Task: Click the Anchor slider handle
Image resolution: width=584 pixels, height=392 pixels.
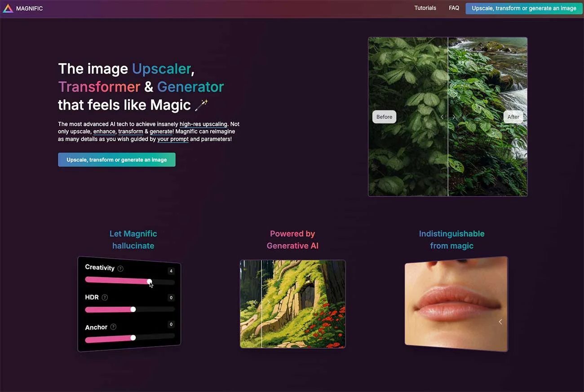Action: (133, 338)
